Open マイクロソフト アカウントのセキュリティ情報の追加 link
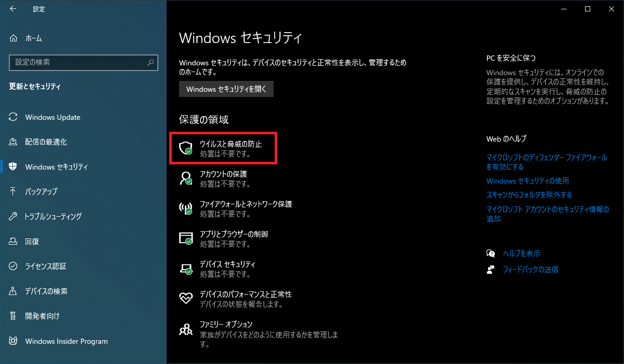Viewport: 624px width, 364px height. [548, 214]
